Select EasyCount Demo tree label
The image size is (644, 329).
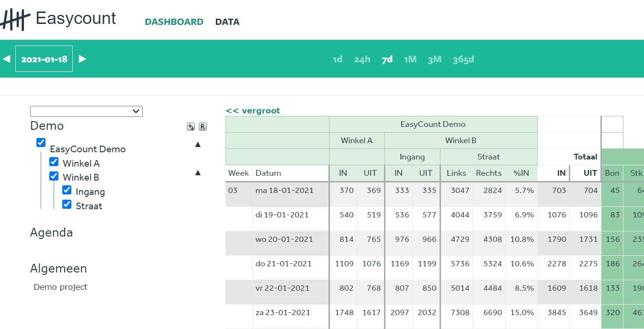(88, 149)
